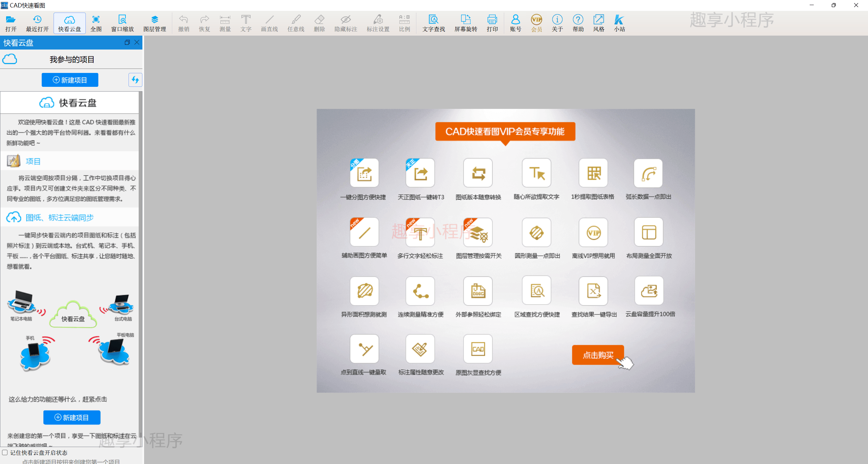
Task: Click the 辅助画图方便简单 feature icon
Action: click(x=364, y=232)
